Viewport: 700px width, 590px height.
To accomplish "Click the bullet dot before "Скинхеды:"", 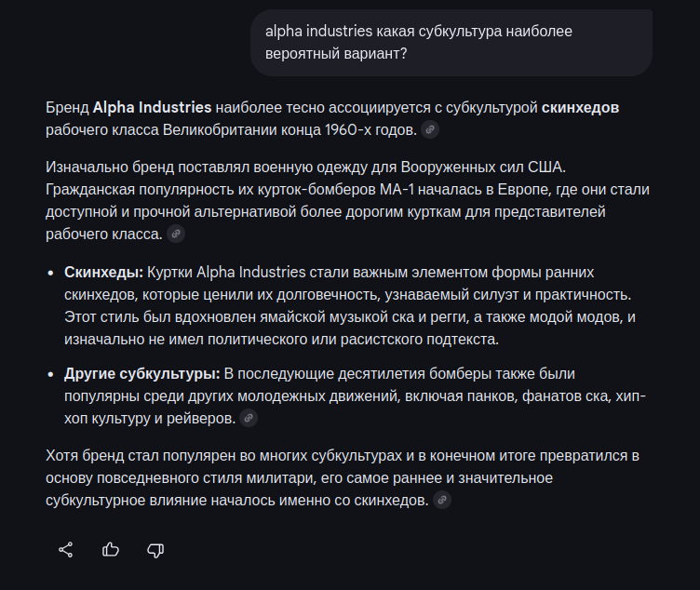I will click(x=50, y=273).
